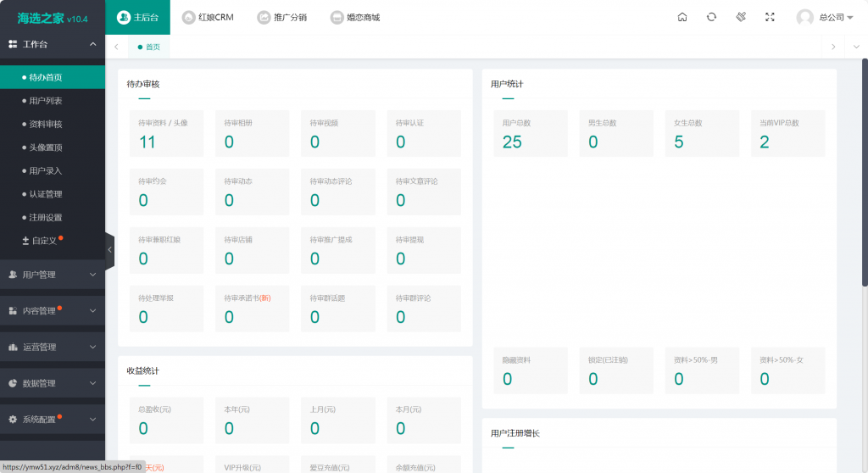
Task: Click the 待审资料/头像 count card
Action: click(166, 134)
